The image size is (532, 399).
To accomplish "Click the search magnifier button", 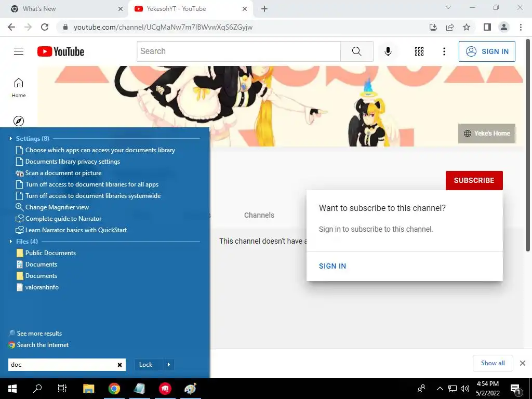I will click(356, 51).
